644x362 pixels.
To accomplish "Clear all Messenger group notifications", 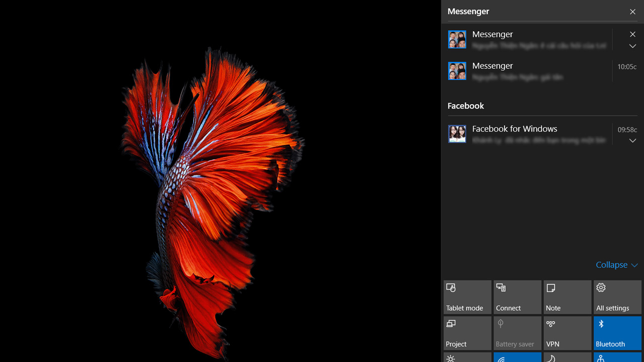I will (632, 12).
